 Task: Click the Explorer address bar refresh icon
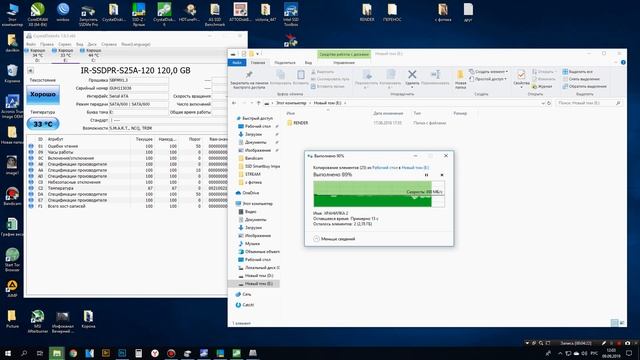click(549, 103)
